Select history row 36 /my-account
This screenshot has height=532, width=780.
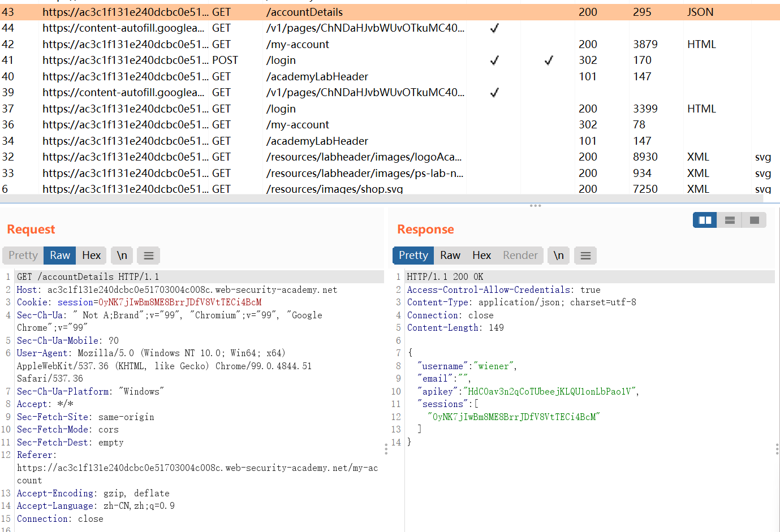390,124
